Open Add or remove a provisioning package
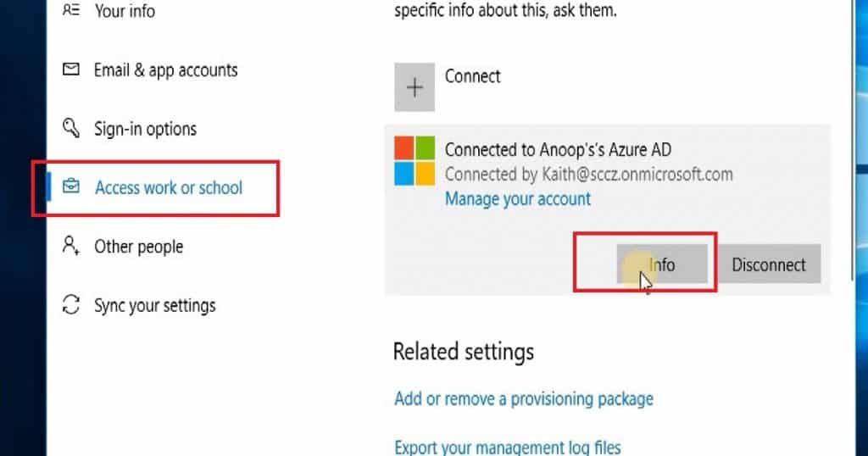Screen dimensions: 868x456 [524, 398]
